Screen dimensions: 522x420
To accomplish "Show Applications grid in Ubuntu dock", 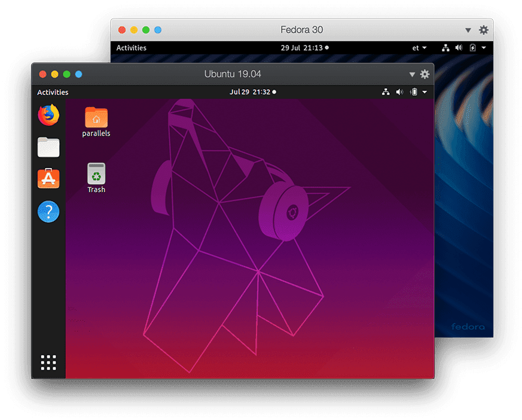I will 48,363.
